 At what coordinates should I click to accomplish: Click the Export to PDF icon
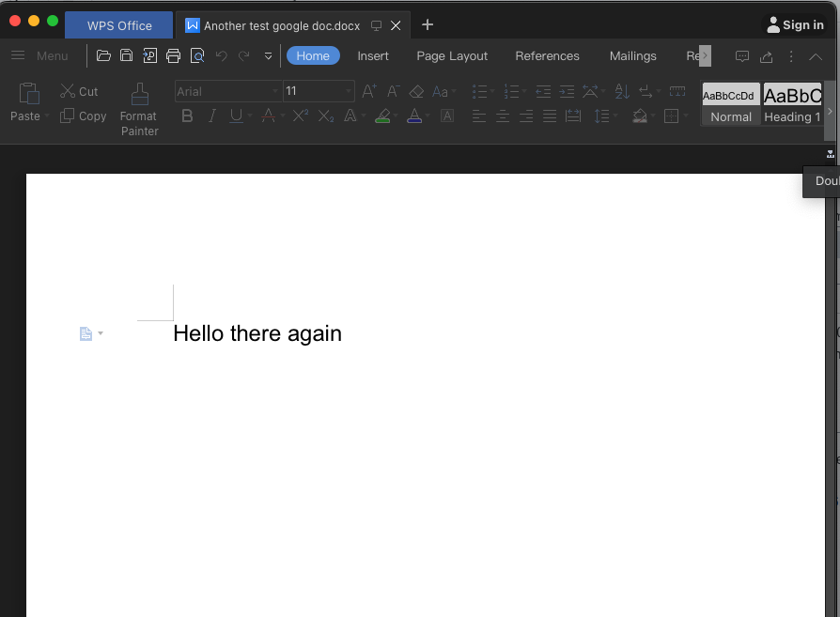[150, 55]
